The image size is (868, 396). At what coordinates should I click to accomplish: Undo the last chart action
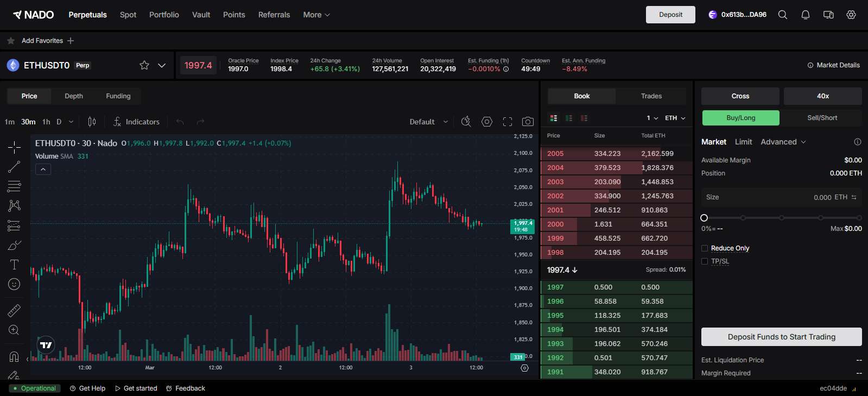point(180,122)
